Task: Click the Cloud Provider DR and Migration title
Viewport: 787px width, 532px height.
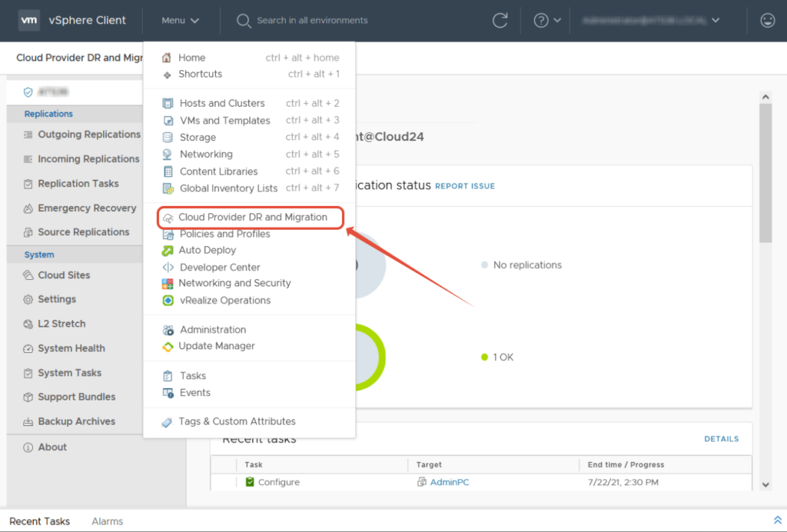Action: [79, 58]
